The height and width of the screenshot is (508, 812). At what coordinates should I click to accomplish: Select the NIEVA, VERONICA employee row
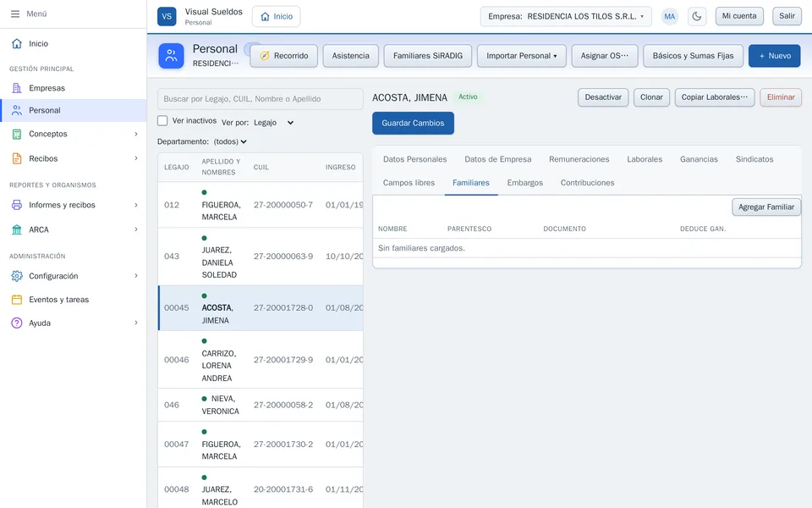pos(261,405)
